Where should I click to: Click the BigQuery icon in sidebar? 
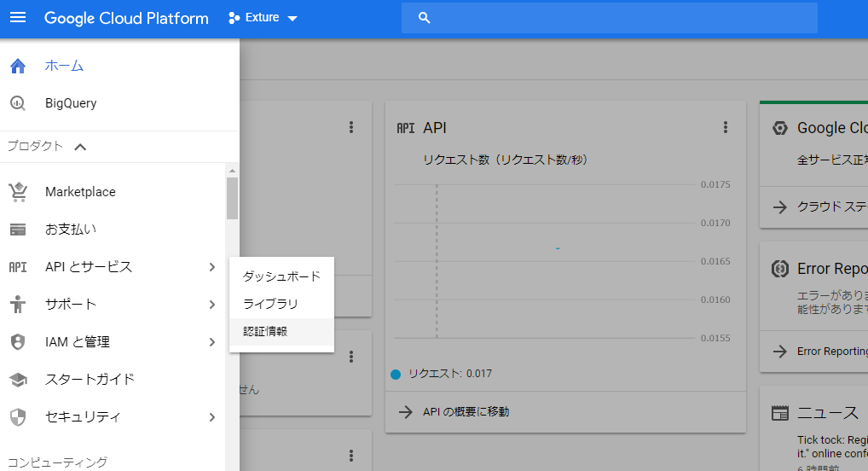point(18,103)
